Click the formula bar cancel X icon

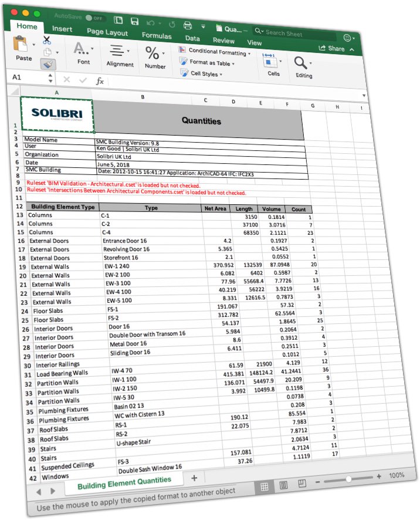(x=67, y=79)
